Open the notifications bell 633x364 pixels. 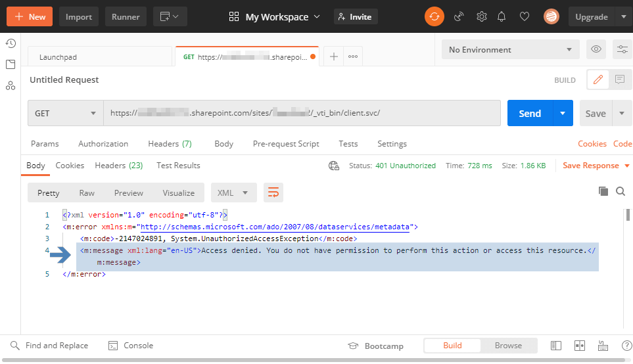(x=502, y=16)
